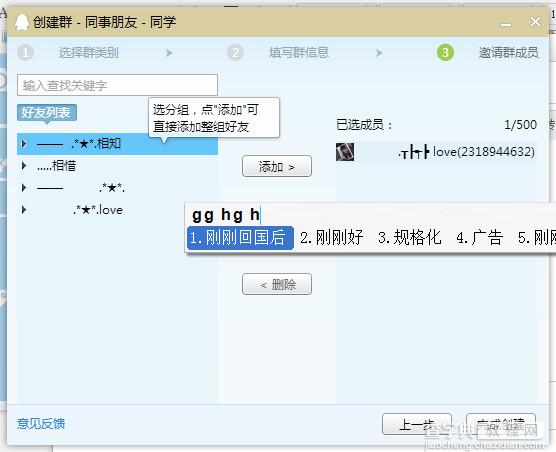
Task: Click the 已选成员 label
Action: click(x=364, y=125)
